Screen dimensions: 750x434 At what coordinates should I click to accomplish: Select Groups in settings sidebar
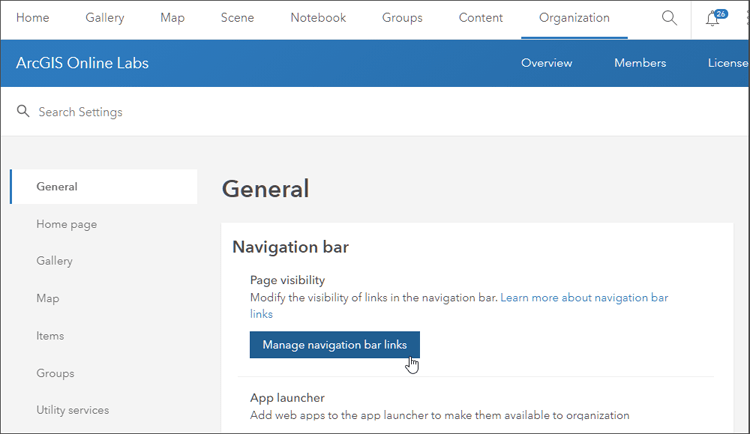(55, 373)
